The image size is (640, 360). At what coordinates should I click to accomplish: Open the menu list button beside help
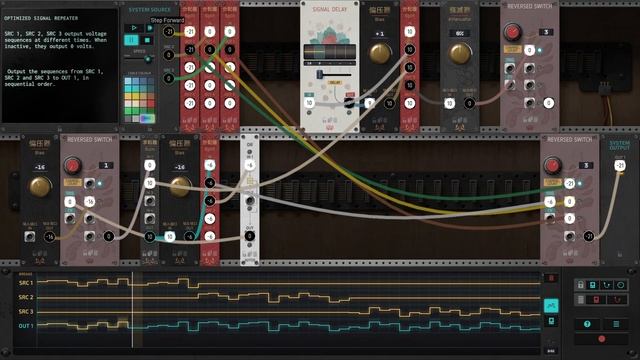616,324
